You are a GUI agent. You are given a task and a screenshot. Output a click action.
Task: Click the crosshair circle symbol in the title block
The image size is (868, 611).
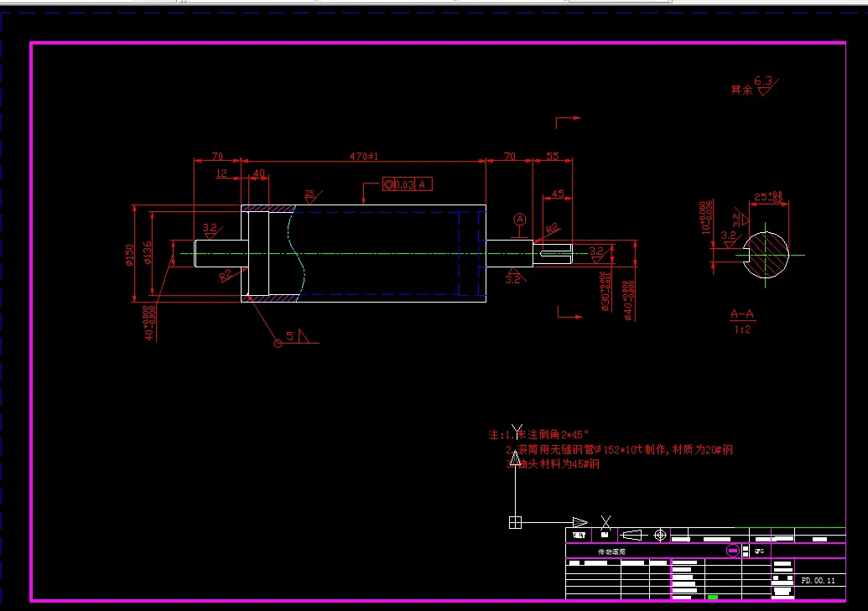[660, 536]
